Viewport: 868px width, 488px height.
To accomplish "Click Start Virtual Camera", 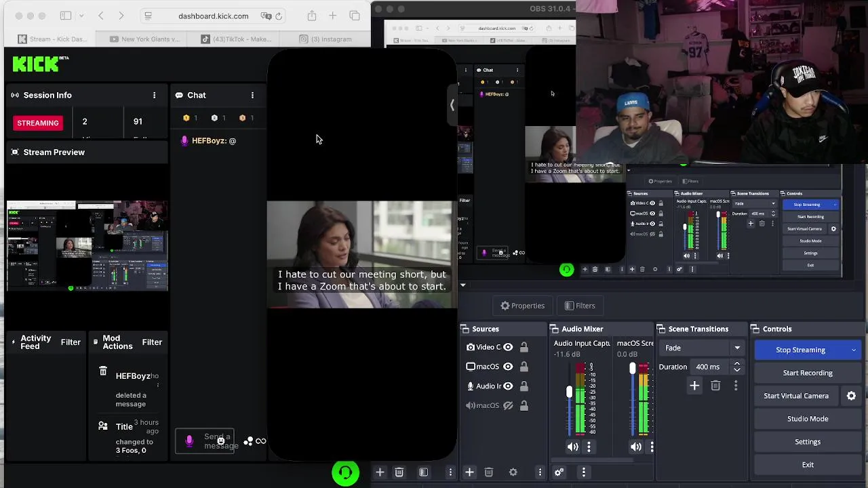I will point(796,396).
